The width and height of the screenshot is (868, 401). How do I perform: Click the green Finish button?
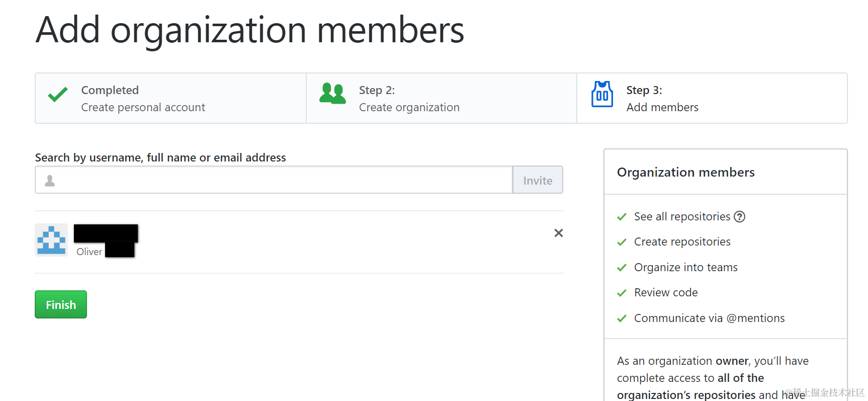[61, 304]
